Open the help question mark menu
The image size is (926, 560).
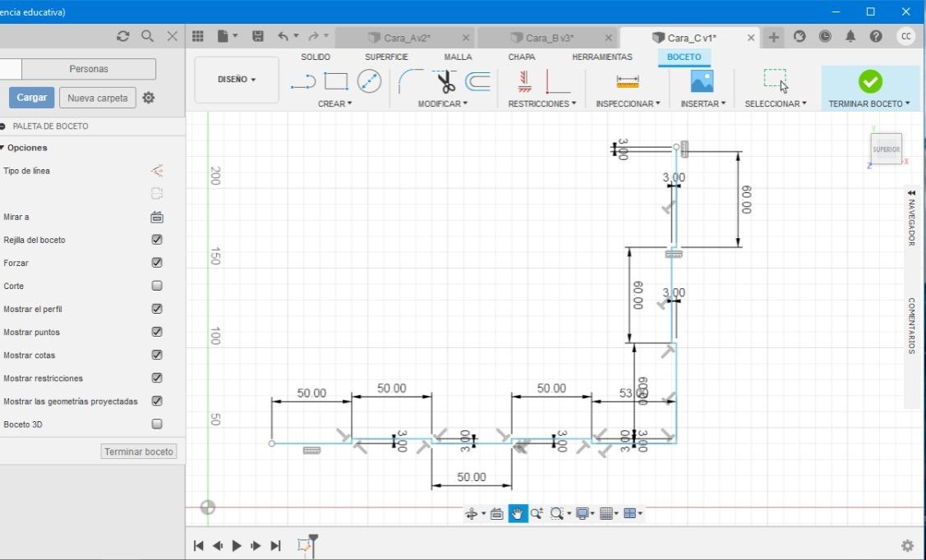876,37
